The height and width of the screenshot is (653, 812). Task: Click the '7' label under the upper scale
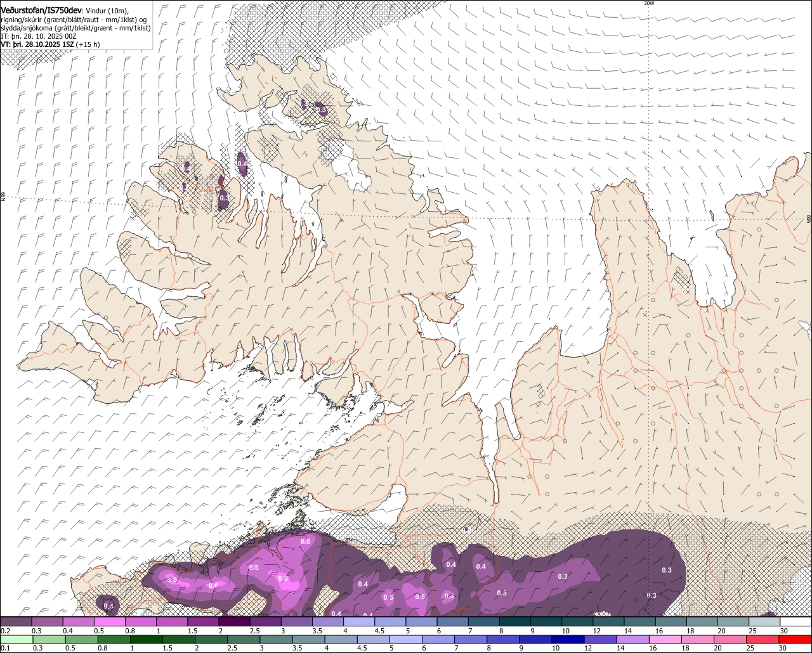[x=471, y=631]
